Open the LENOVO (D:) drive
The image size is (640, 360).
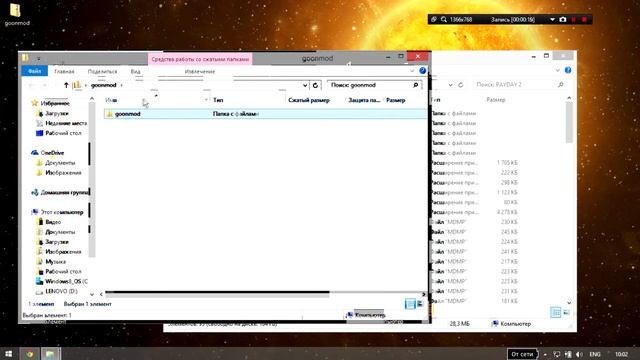coord(57,291)
